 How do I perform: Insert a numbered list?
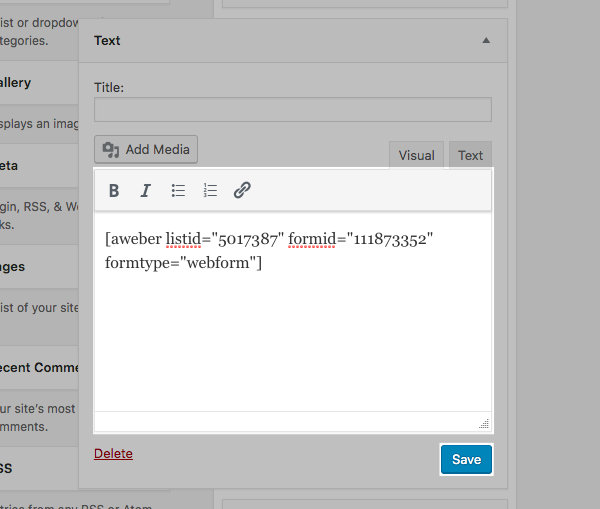[x=210, y=190]
